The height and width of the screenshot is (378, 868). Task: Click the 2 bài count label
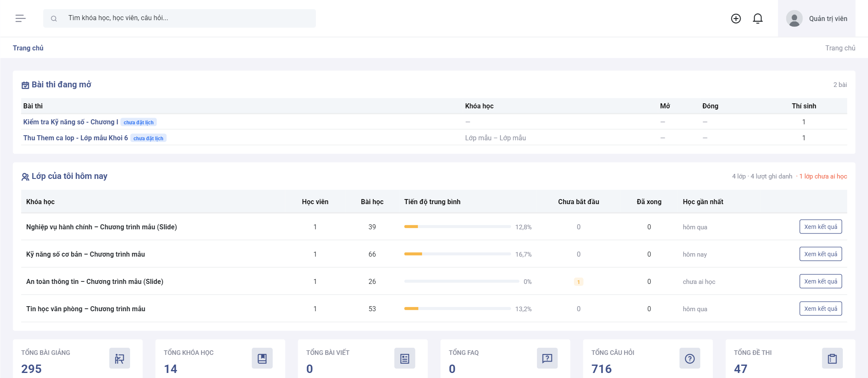pos(840,85)
